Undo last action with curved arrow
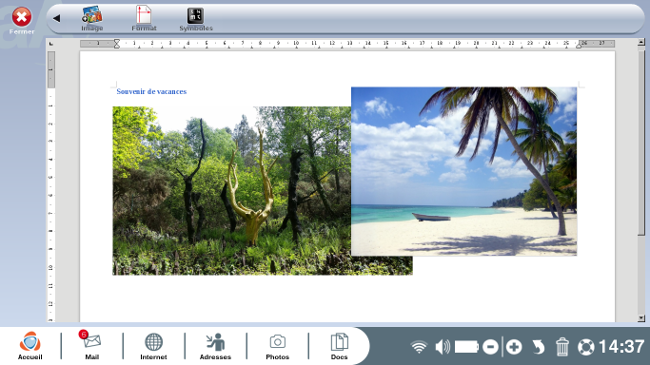 [x=538, y=347]
